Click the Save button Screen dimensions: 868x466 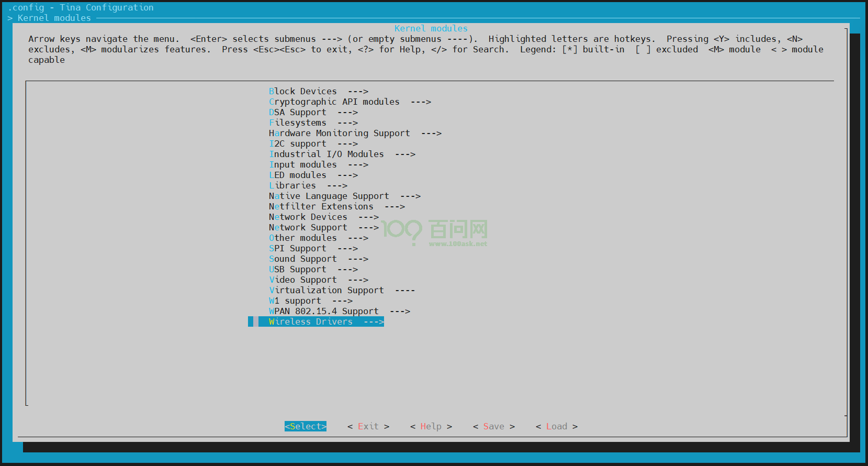[x=493, y=427]
